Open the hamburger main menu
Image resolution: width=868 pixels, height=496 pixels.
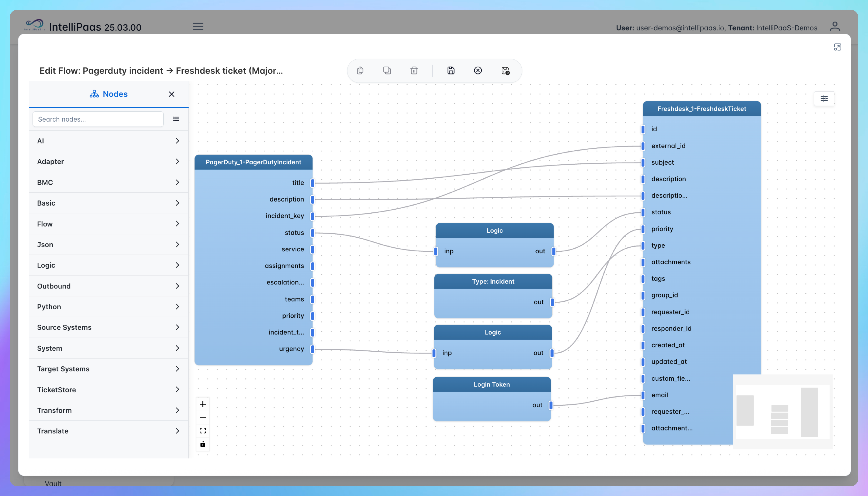(x=198, y=27)
